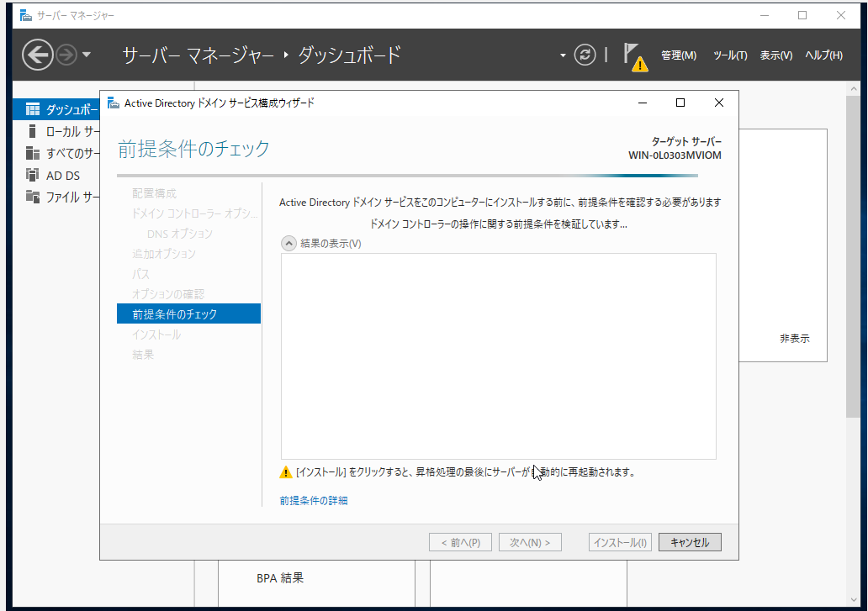Click the インストール(I) button
Screen dimensions: 868x611
620,542
